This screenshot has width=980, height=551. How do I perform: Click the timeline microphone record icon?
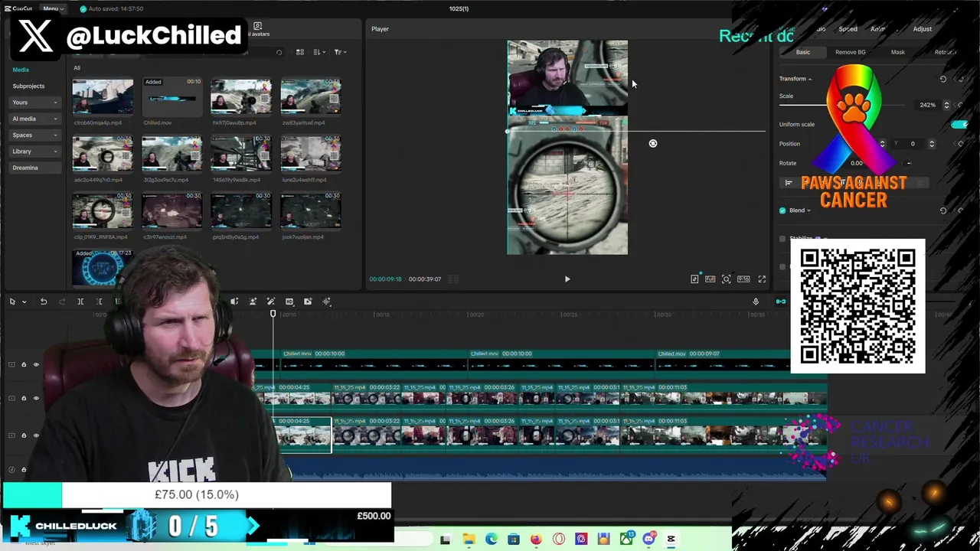[x=756, y=302]
